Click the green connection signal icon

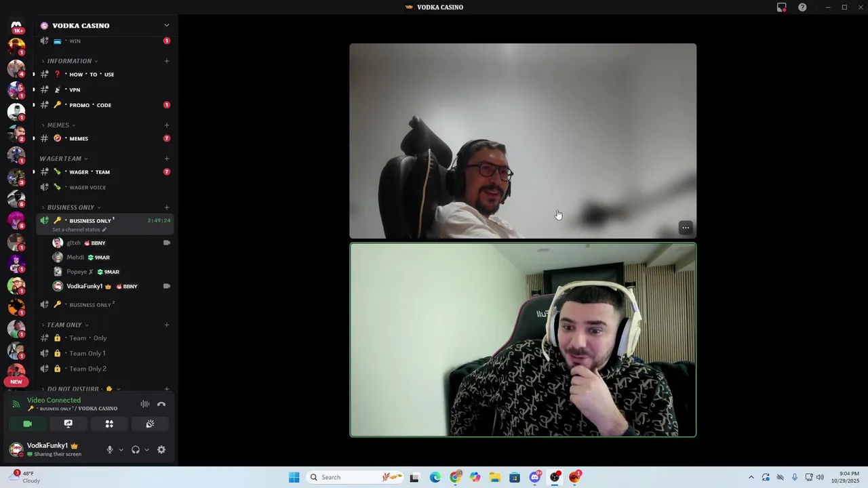[16, 404]
